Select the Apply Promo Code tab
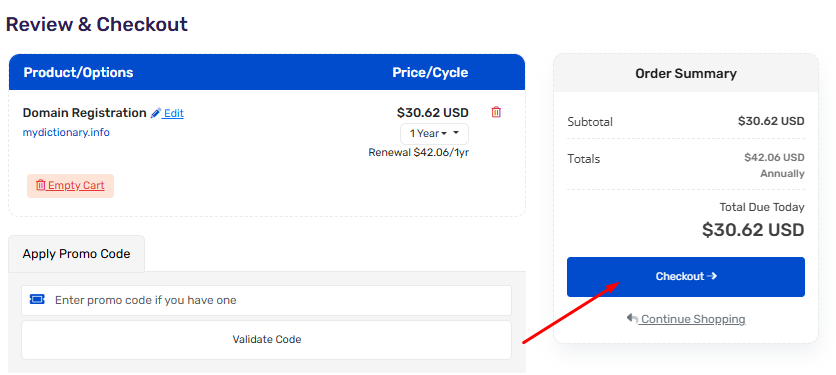The width and height of the screenshot is (836, 375). (x=76, y=254)
